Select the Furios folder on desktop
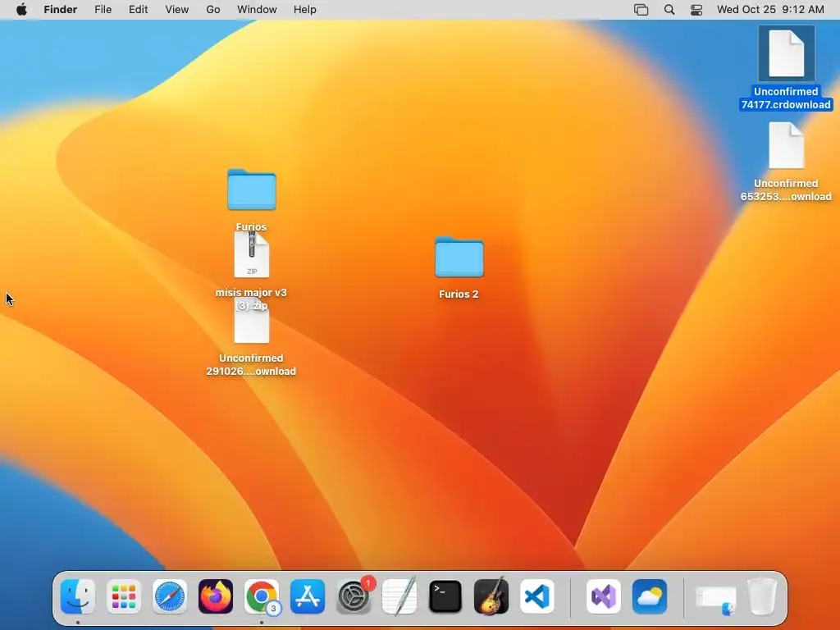 tap(251, 189)
